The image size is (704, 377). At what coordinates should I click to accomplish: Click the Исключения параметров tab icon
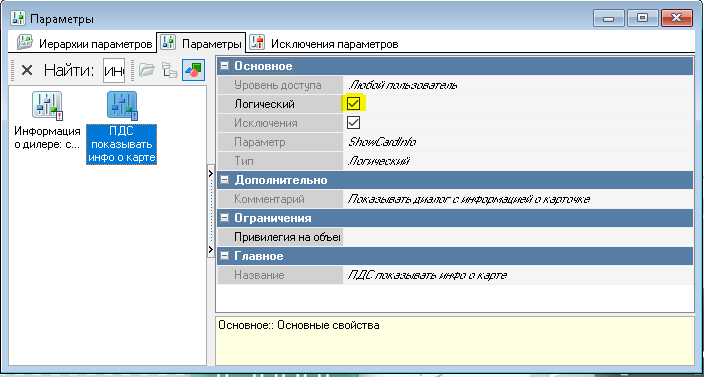tap(258, 43)
